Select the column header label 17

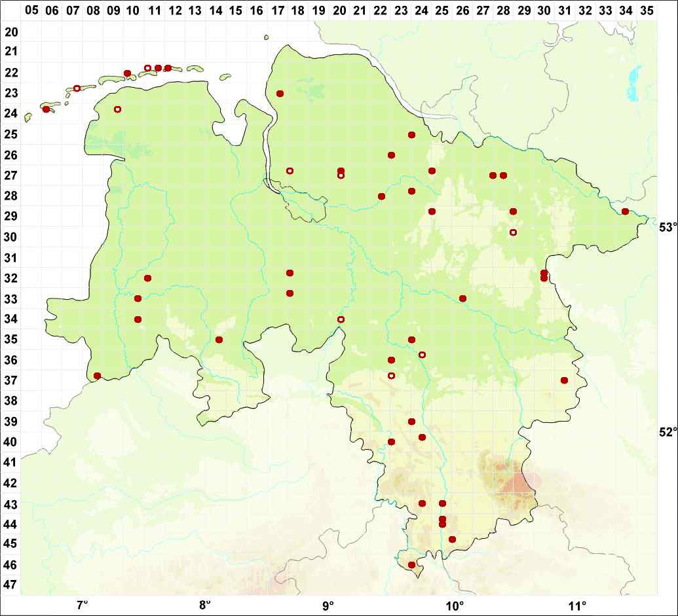(x=278, y=10)
